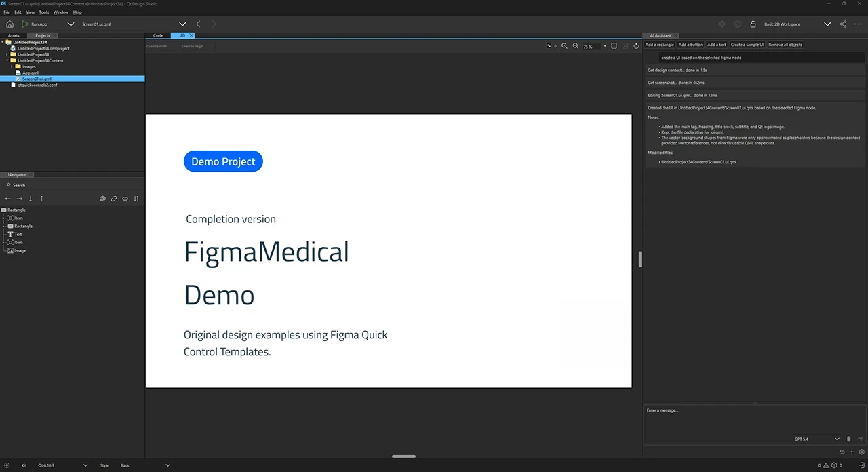Click the plus icon at bottom right
Image resolution: width=868 pixels, height=472 pixels.
[852, 452]
